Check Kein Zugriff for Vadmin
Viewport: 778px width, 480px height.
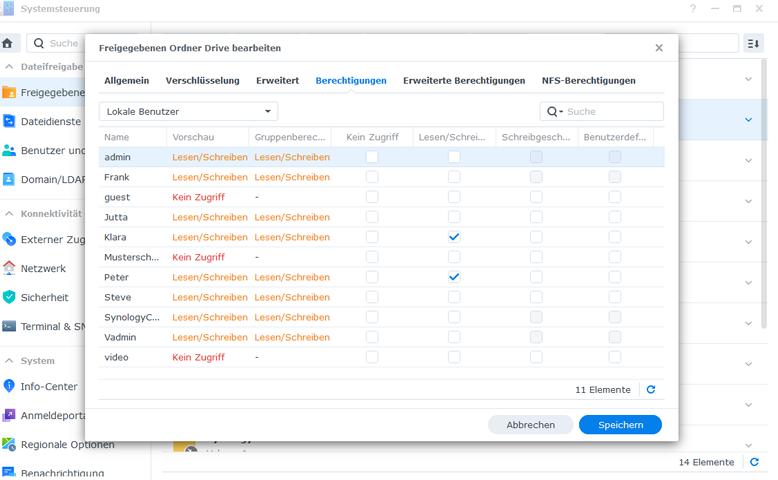[x=372, y=337]
